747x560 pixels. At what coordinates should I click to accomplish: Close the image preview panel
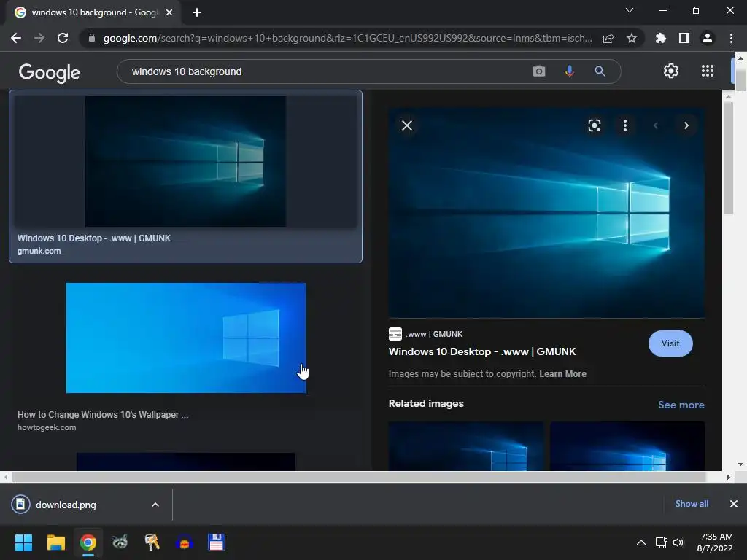point(407,125)
